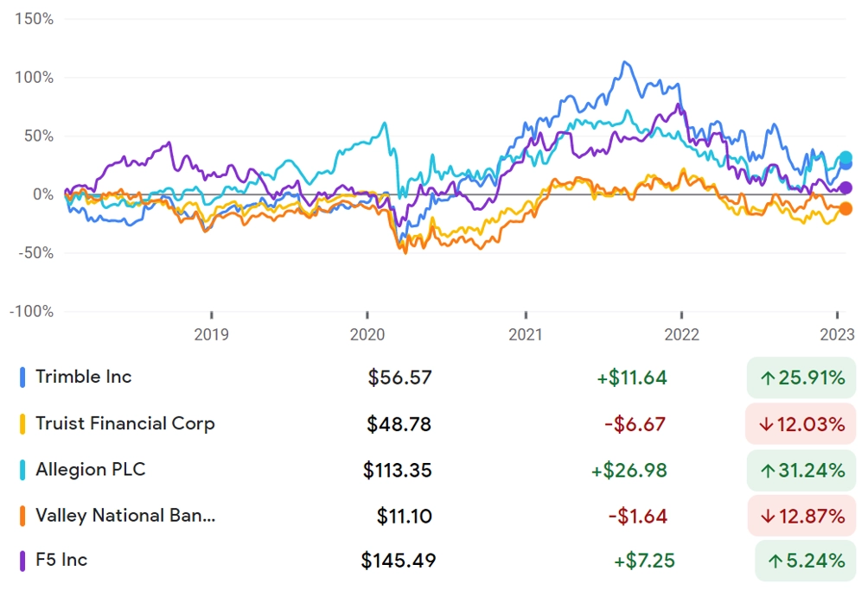Click the 2020 timeline tick label
868x590 pixels.
[x=367, y=334]
